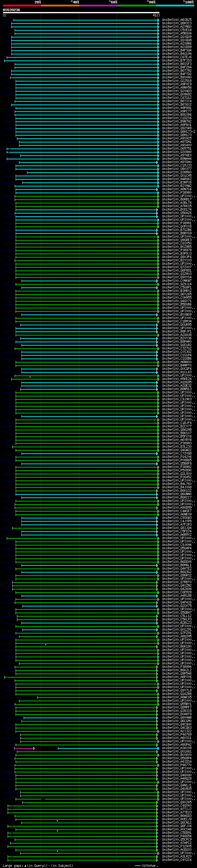
Task: Click the UniRef100_C1DZS6 label
Action: pos(177,118)
